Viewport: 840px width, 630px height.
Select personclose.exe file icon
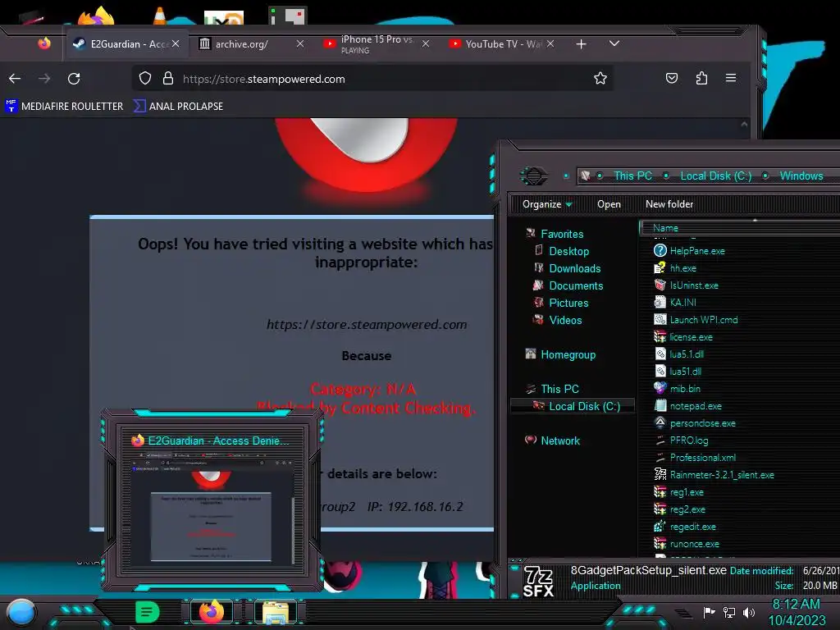(660, 422)
